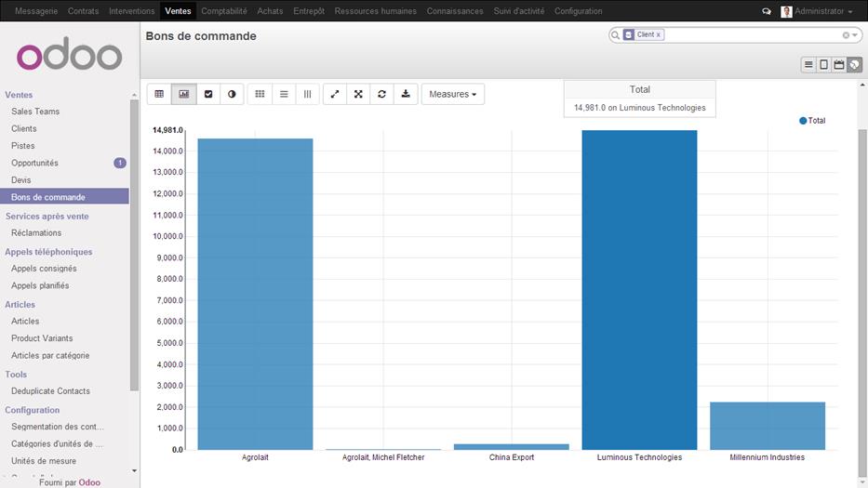Open Réclamations in sidebar
Viewport: 868px width, 488px height.
click(x=36, y=233)
